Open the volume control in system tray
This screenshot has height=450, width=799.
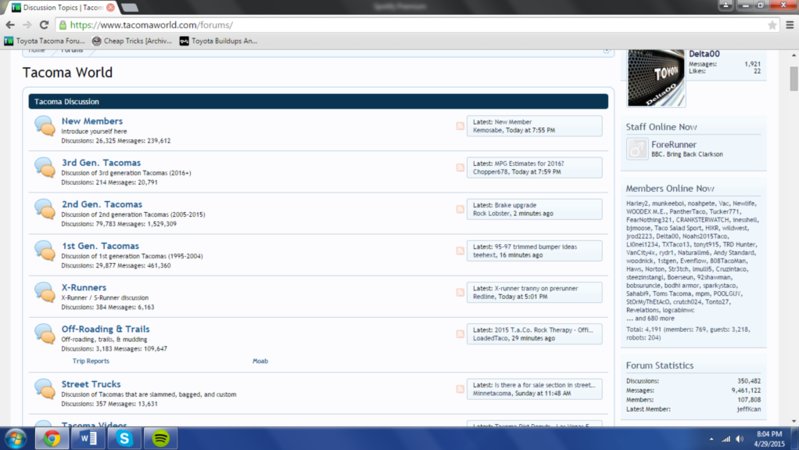[x=740, y=439]
